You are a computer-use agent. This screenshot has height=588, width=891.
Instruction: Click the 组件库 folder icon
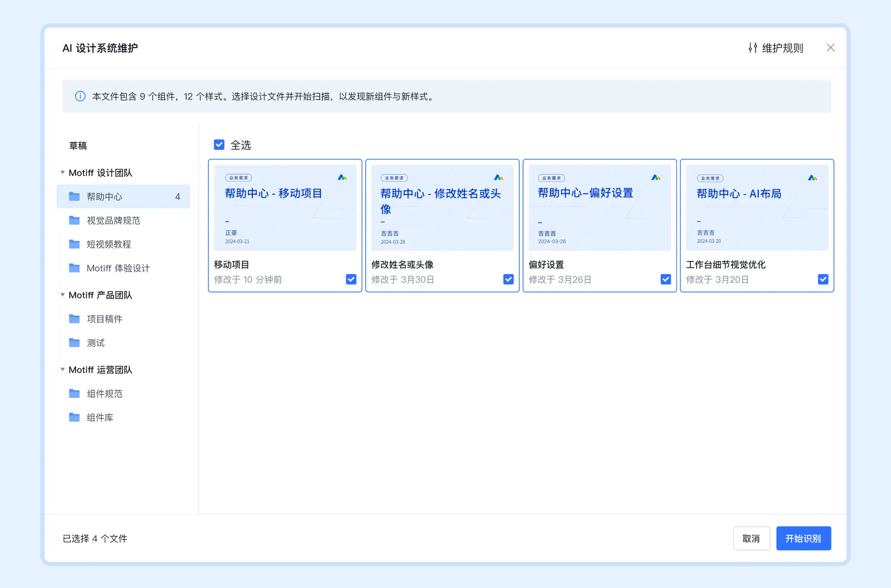[74, 418]
